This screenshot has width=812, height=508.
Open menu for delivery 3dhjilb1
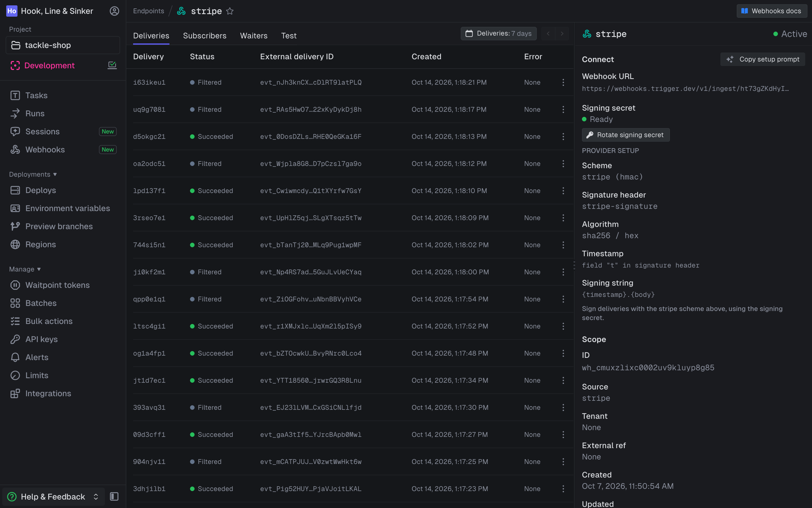tap(563, 489)
